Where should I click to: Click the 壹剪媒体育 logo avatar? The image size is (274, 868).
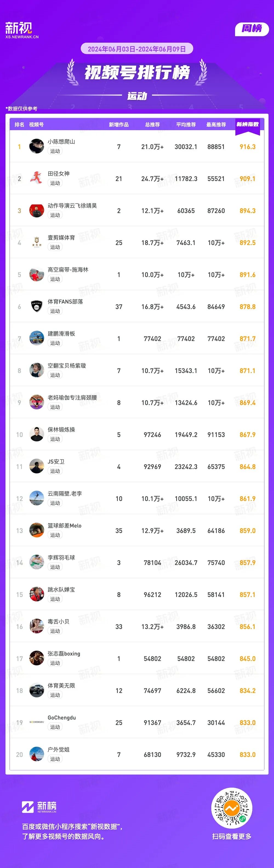36,242
